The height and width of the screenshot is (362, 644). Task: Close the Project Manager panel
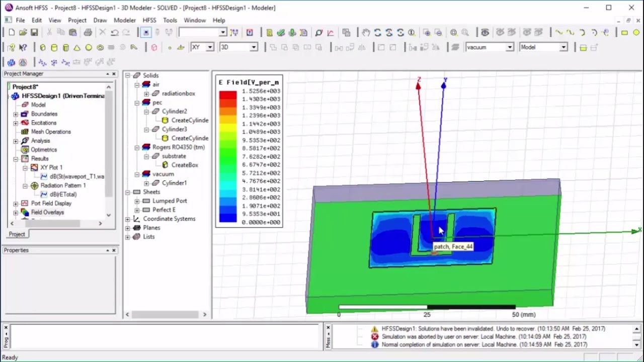pos(114,74)
